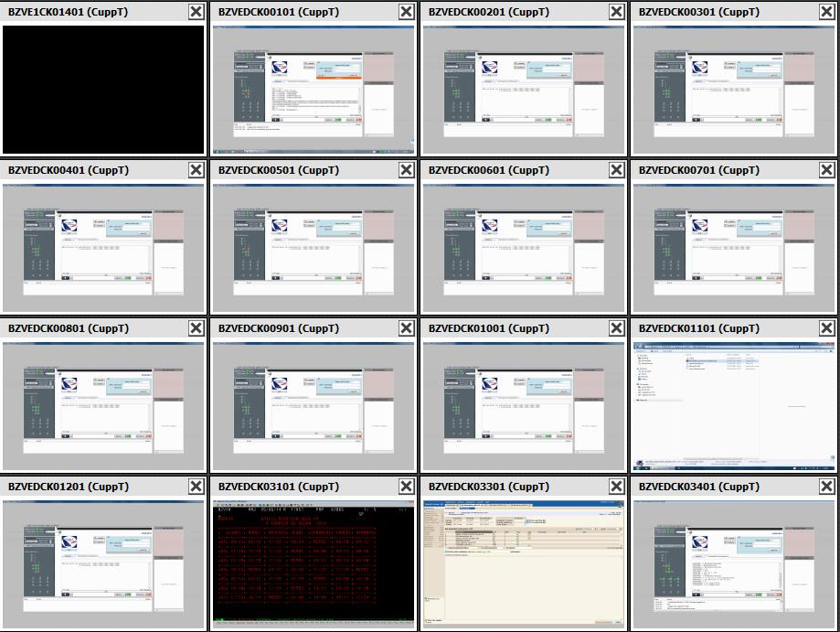Select the BZVEDCK00601 desktop thumbnail
This screenshot has height=632, width=840.
pos(524,248)
